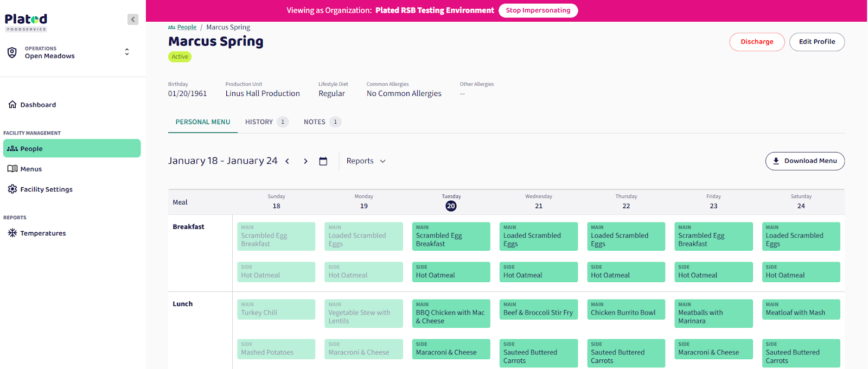Open Facility Settings in the sidebar

46,189
